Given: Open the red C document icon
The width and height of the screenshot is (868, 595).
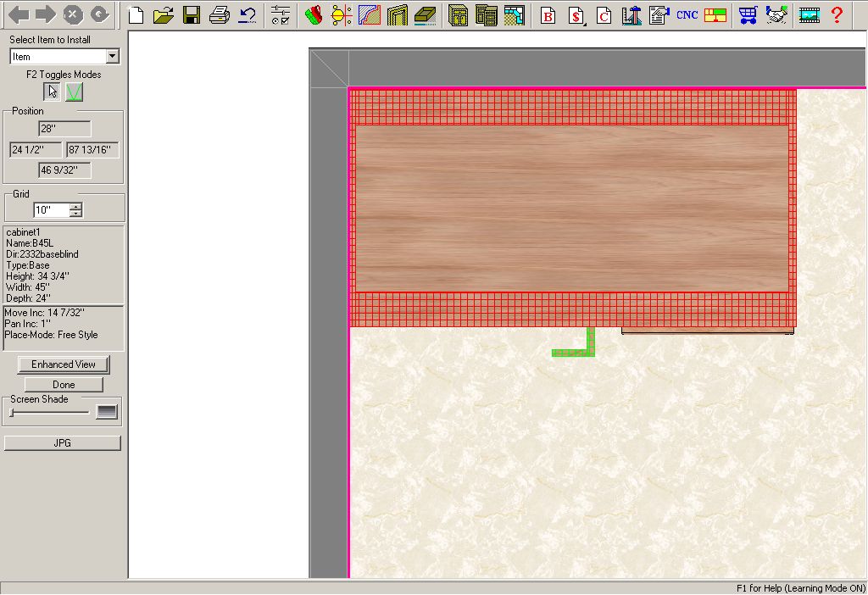Looking at the screenshot, I should click(604, 15).
